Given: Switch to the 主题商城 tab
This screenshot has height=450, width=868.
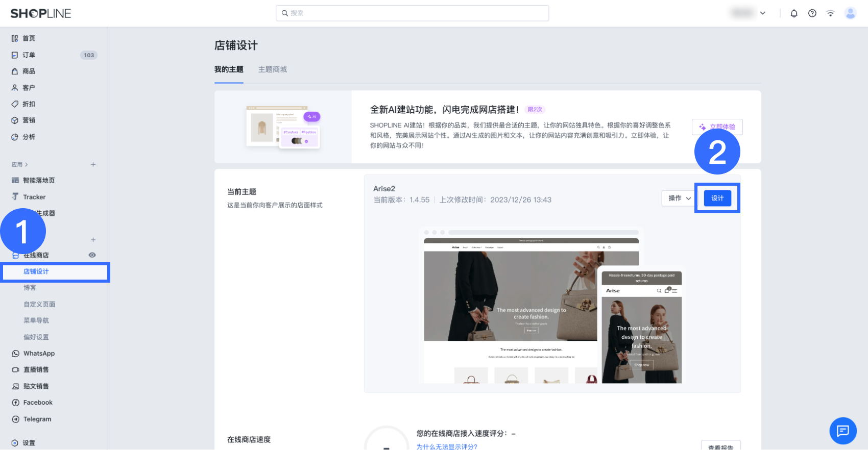Looking at the screenshot, I should (273, 69).
